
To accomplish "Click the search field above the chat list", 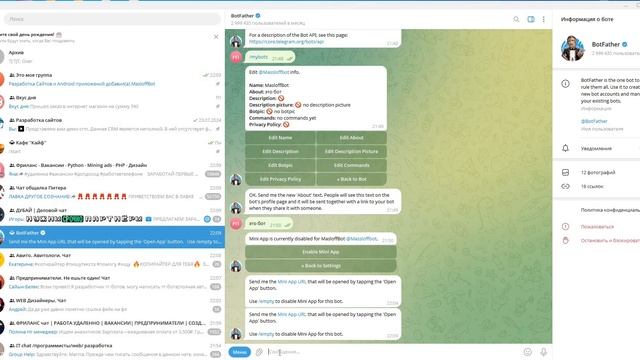I will pyautogui.click(x=112, y=19).
